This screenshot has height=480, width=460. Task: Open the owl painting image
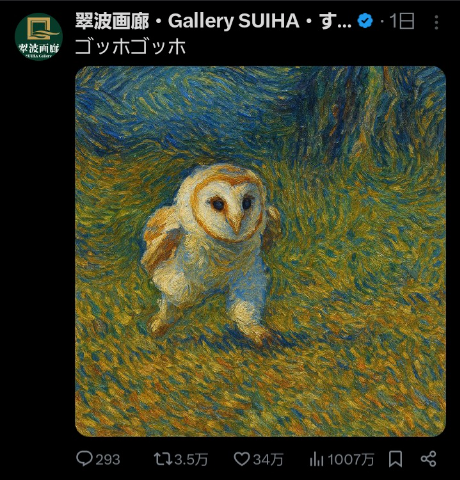[x=260, y=251]
